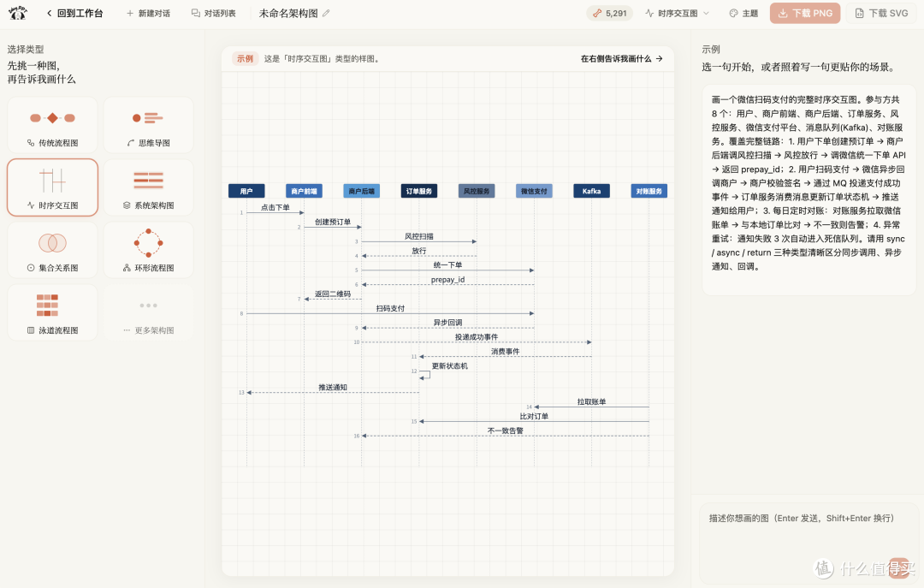Click the 商户后端 participant box
924x588 pixels.
[361, 191]
